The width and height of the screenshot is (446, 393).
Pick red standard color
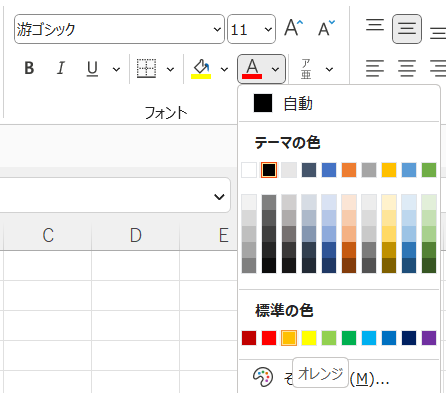click(269, 338)
